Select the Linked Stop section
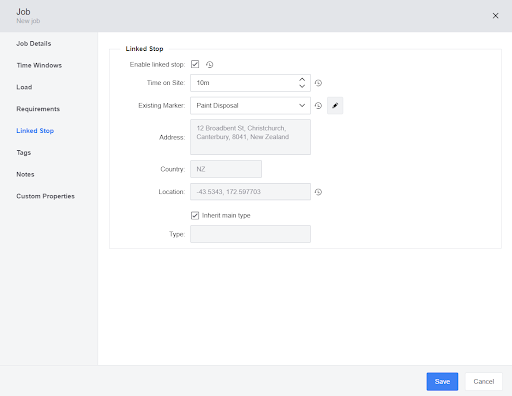This screenshot has width=512, height=396. point(35,131)
